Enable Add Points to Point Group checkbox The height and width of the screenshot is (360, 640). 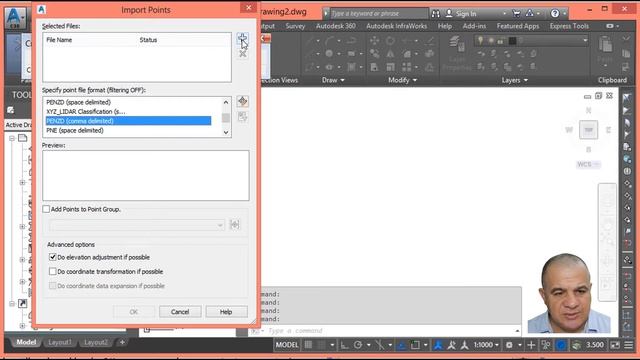46,209
